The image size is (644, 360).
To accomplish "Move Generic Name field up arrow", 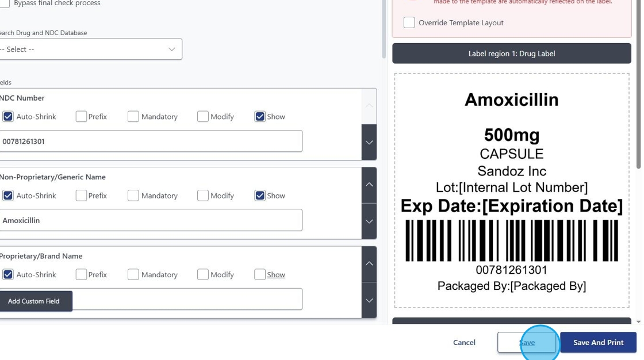I will click(369, 185).
